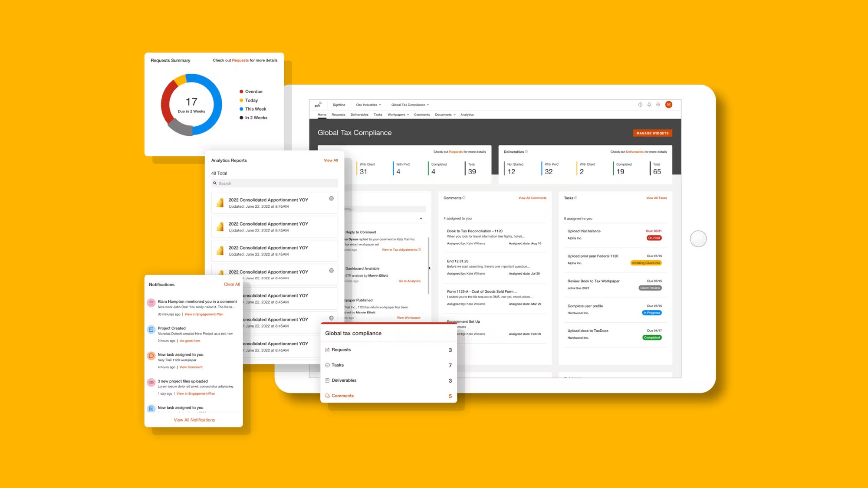Click the blue This Week legend dot
The width and height of the screenshot is (868, 488).
[x=241, y=109]
